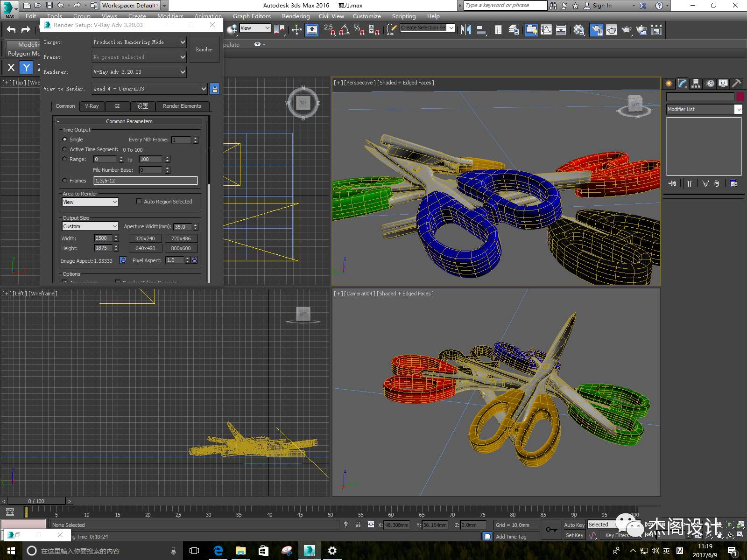Lock the View to Render setting
747x560 pixels.
pyautogui.click(x=215, y=89)
